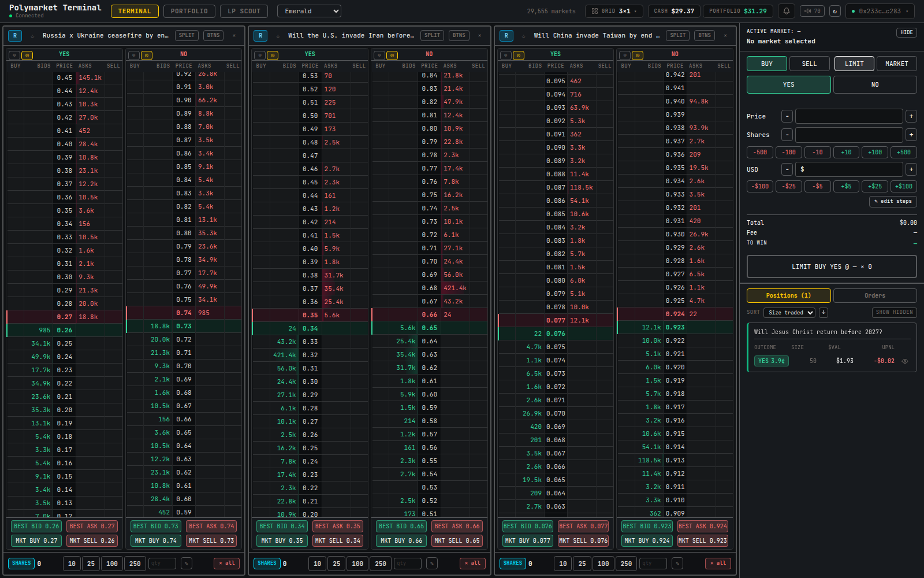Image resolution: width=924 pixels, height=578 pixels.
Task: Click the notification bell icon
Action: pyautogui.click(x=786, y=10)
